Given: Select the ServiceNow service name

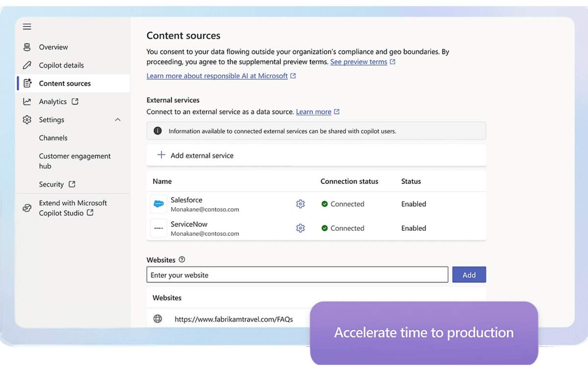Looking at the screenshot, I should pyautogui.click(x=189, y=224).
